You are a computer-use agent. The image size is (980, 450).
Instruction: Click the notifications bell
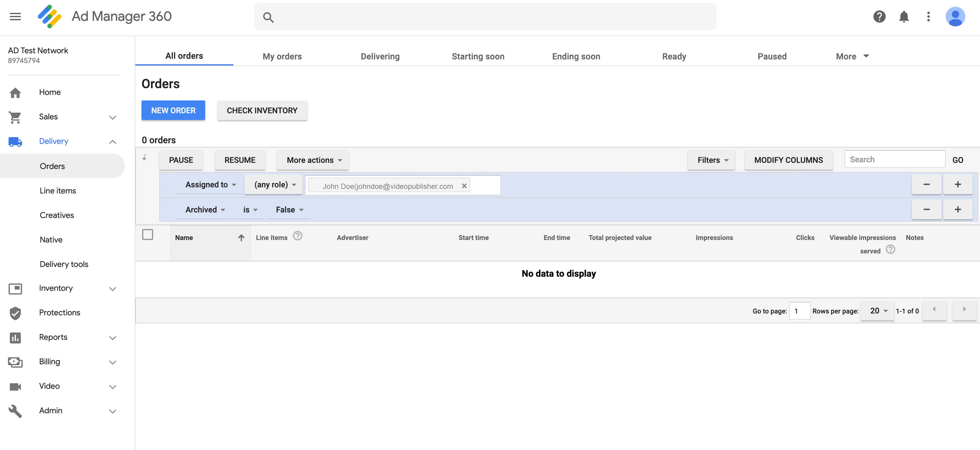click(x=904, y=16)
